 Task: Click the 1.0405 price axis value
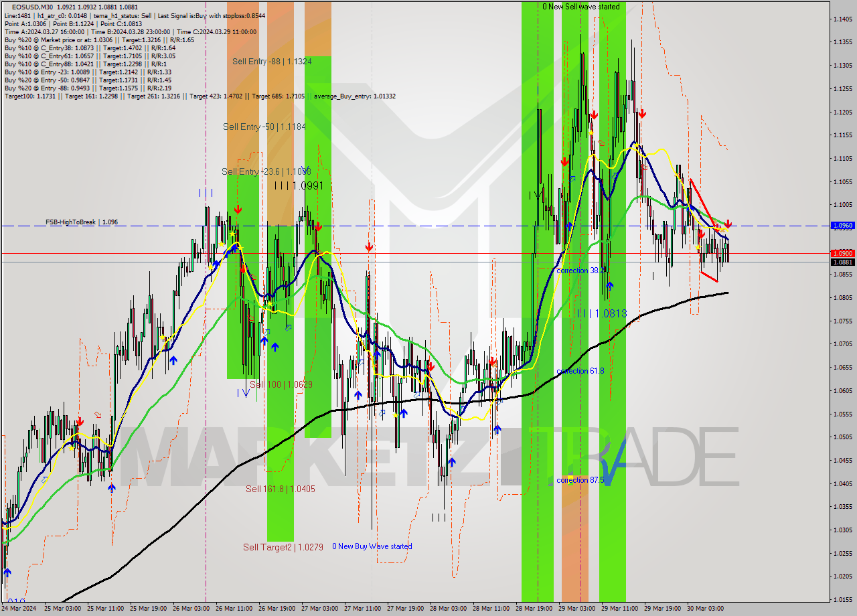pos(842,483)
